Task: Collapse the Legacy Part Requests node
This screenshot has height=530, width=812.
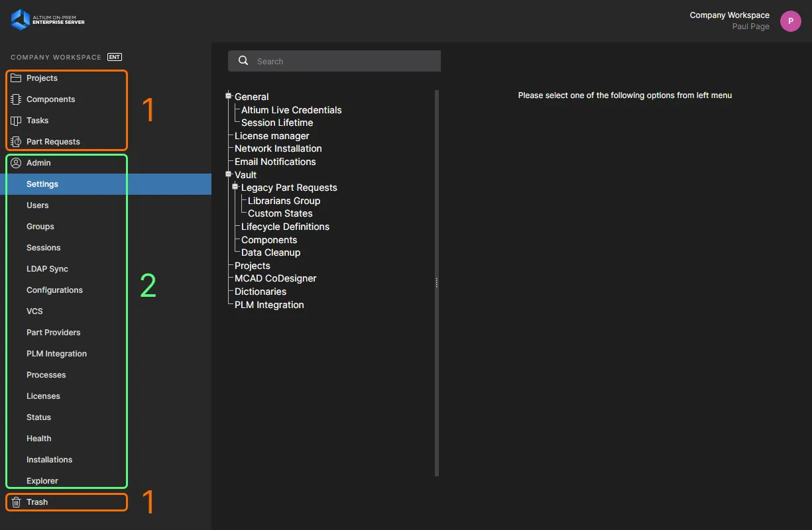Action: [235, 187]
